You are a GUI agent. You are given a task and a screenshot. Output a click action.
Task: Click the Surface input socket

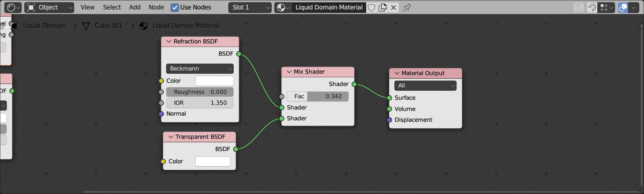(x=389, y=98)
